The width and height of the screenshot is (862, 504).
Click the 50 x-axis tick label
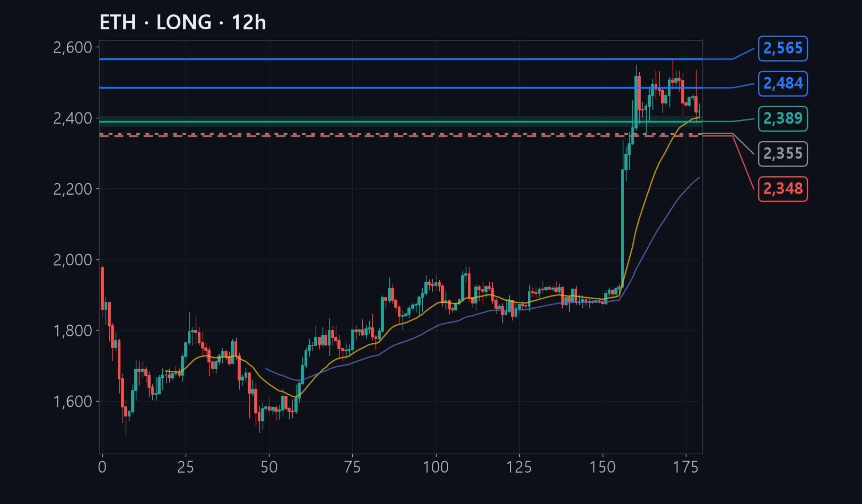point(269,467)
